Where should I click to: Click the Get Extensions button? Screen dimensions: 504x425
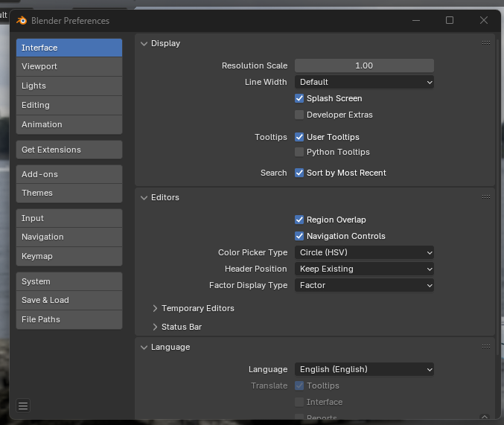(68, 150)
